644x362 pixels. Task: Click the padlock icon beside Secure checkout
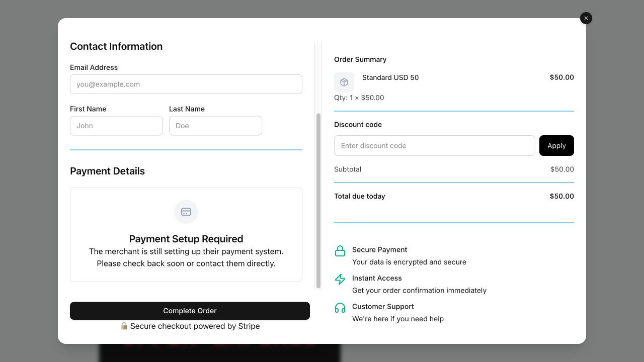click(124, 326)
